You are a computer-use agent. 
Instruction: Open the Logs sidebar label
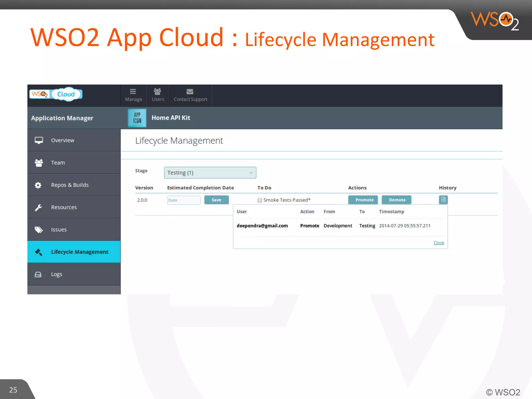(57, 274)
